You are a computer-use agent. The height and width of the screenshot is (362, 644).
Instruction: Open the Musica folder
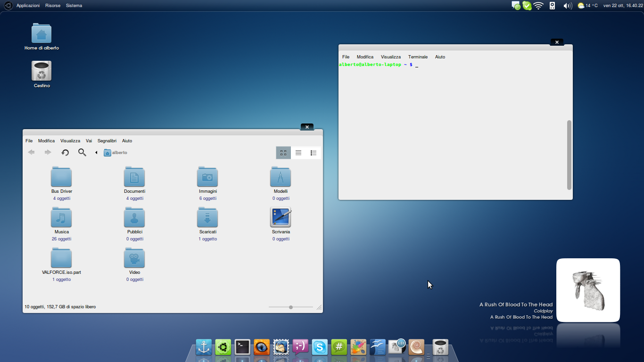(x=61, y=218)
